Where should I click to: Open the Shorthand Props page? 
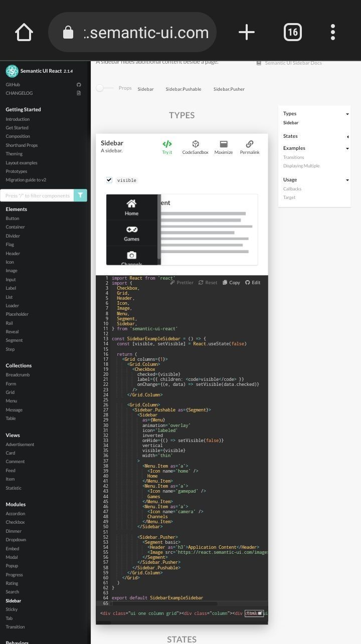[x=22, y=145]
